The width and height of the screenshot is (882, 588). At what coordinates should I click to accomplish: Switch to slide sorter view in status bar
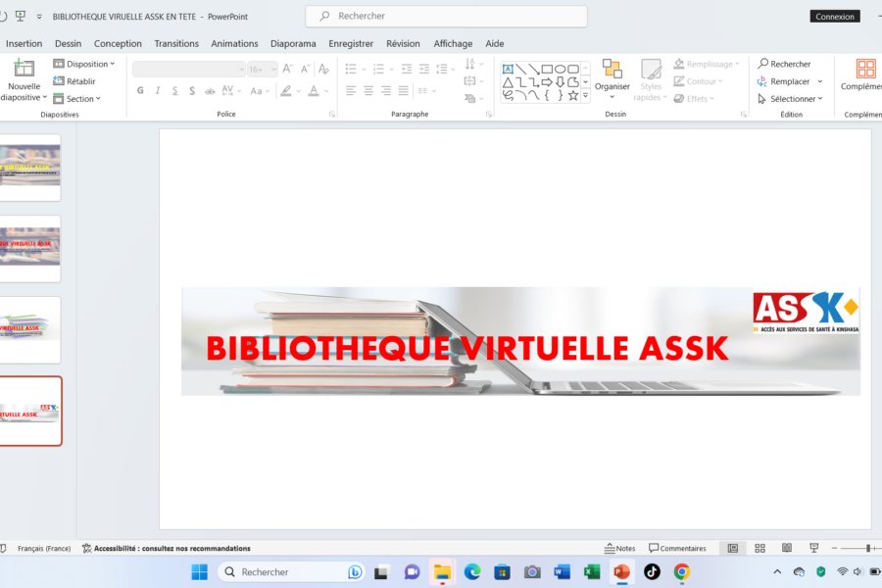pos(759,548)
